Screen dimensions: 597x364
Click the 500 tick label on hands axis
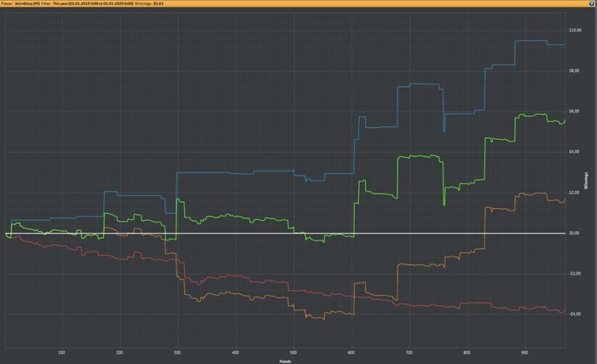293,353
